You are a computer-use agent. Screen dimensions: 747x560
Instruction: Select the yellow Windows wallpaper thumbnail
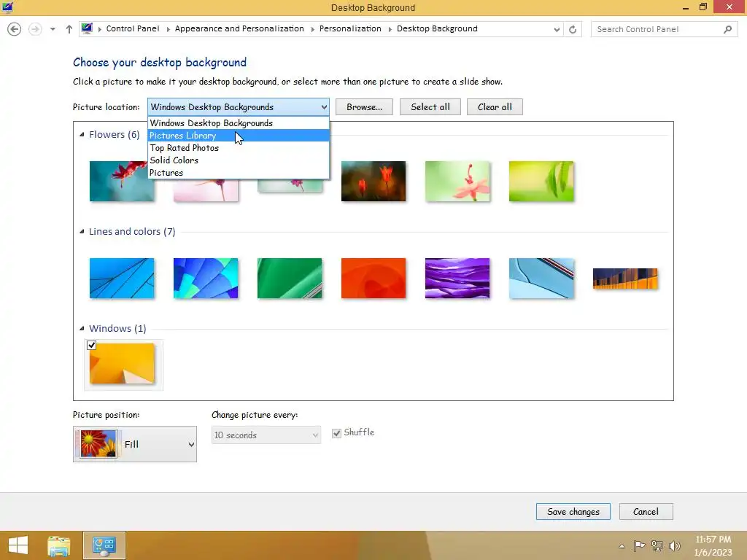(122, 363)
